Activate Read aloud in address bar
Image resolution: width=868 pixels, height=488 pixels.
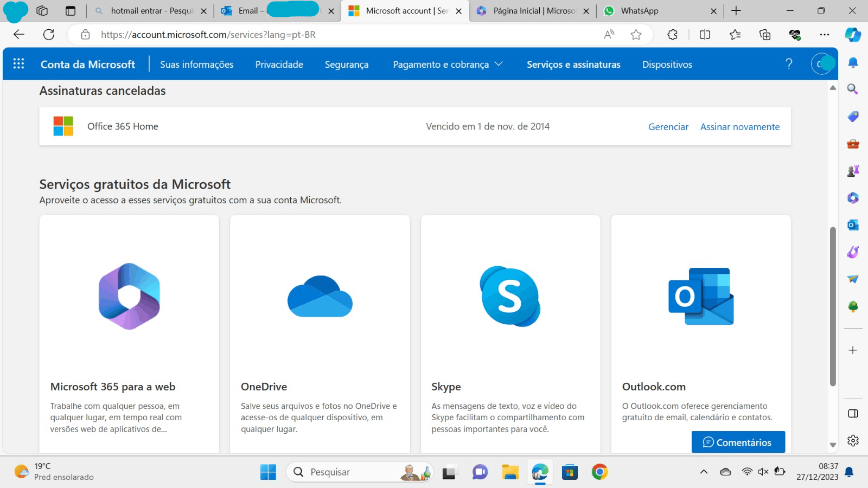tap(609, 35)
